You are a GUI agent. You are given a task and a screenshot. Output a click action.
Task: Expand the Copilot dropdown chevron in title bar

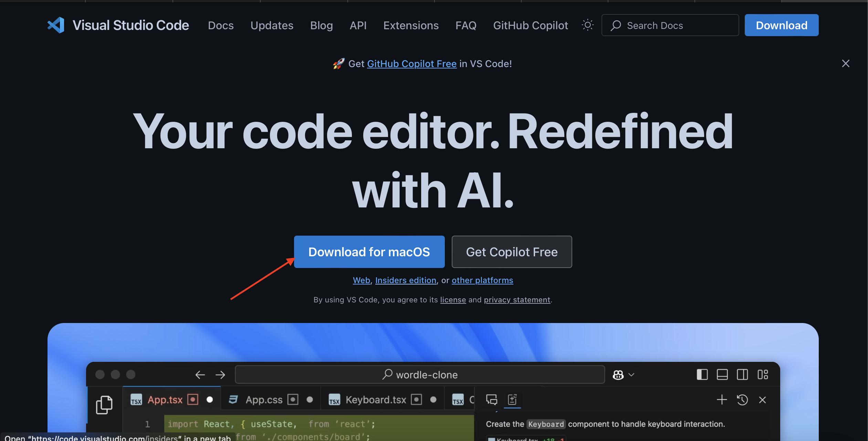click(631, 375)
